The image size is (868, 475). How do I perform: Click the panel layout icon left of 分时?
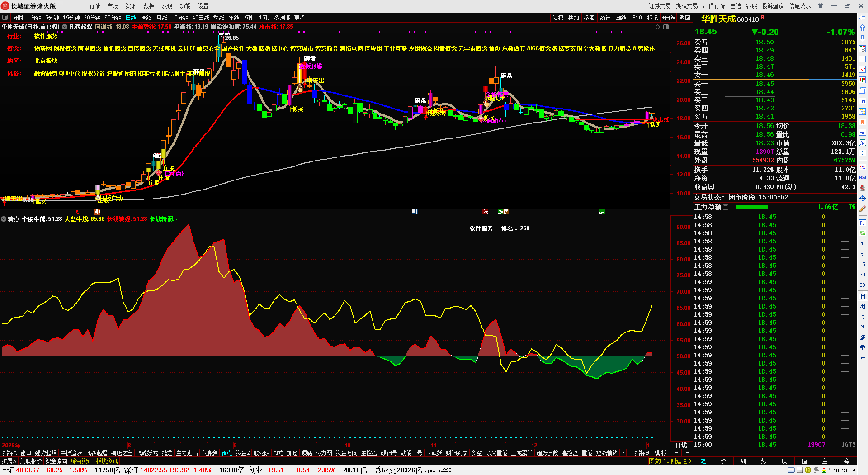point(5,18)
